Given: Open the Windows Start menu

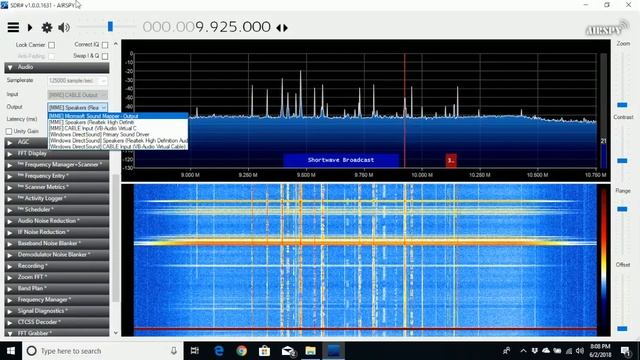Looking at the screenshot, I should 11,351.
